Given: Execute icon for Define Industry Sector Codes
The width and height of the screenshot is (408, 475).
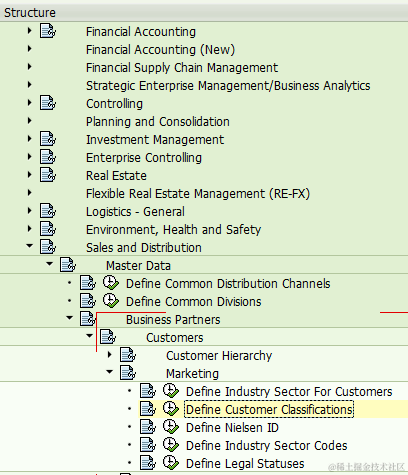Looking at the screenshot, I should [x=171, y=445].
